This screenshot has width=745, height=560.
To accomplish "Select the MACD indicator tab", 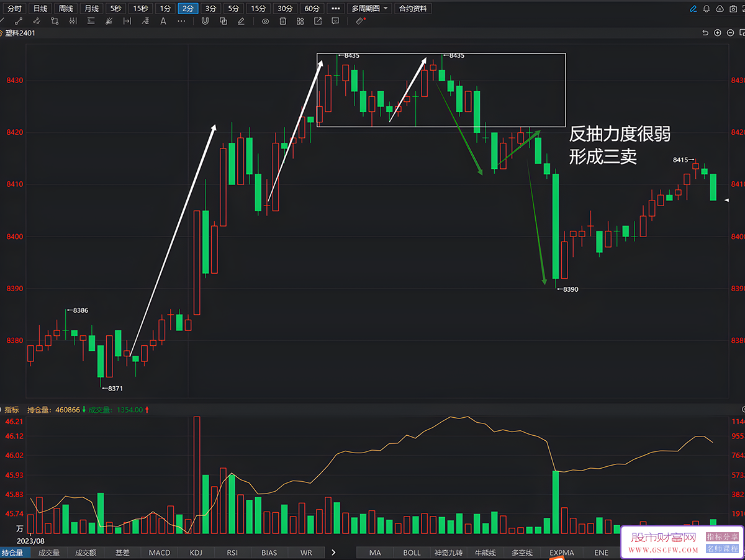I will (159, 553).
